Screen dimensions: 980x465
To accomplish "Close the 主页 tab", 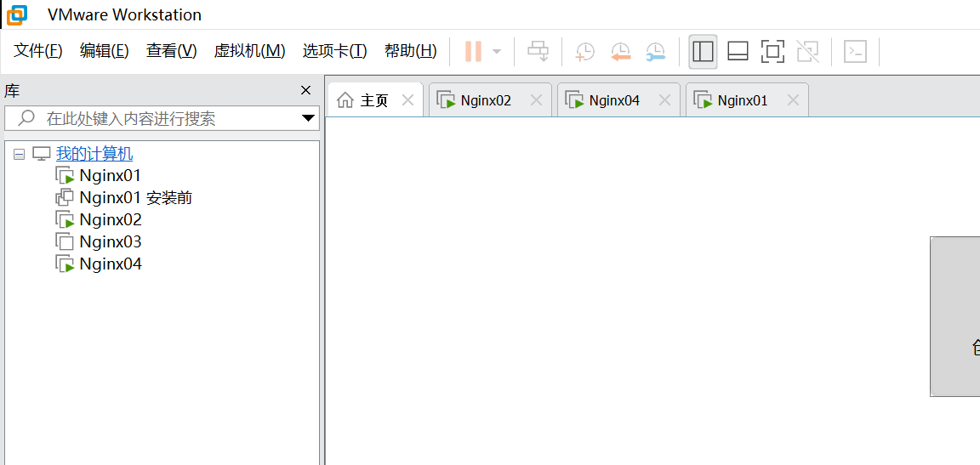I will coord(407,99).
